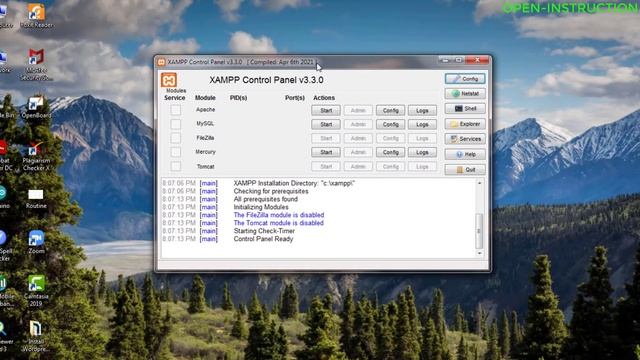
Task: Click the Apache Admin button
Action: tap(358, 110)
